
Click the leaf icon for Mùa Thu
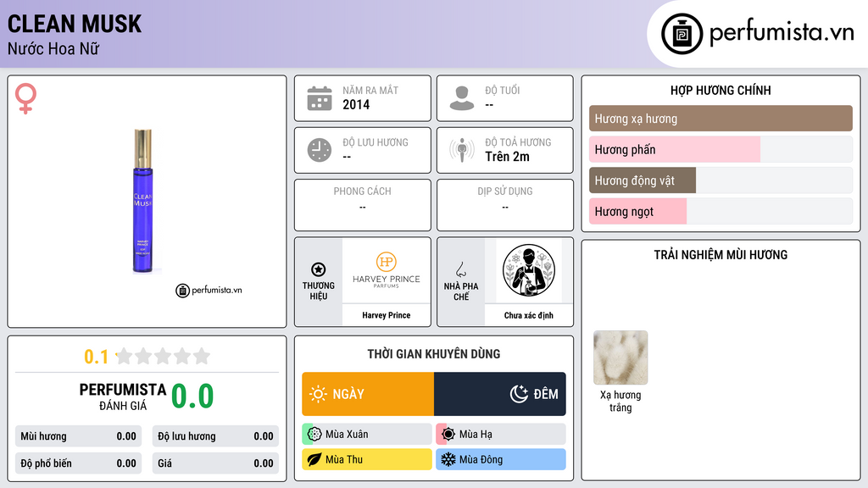pos(314,459)
